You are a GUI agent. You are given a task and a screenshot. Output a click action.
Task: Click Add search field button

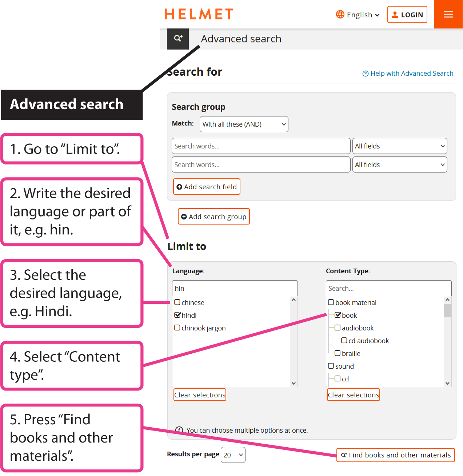[x=207, y=187]
